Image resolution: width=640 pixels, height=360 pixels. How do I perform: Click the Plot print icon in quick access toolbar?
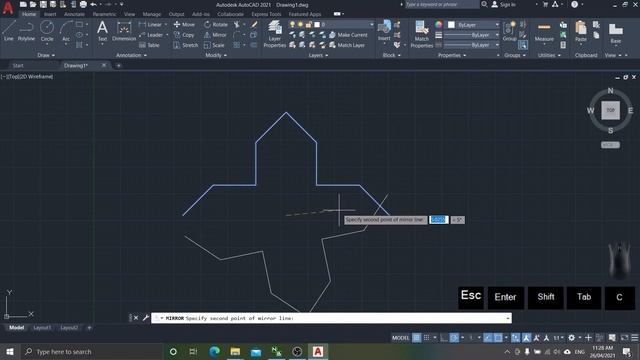[83, 4]
